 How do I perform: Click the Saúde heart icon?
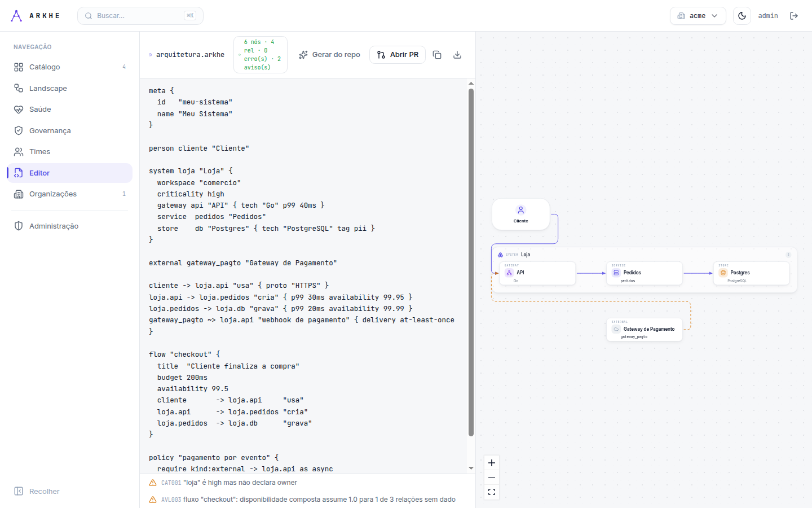point(19,109)
